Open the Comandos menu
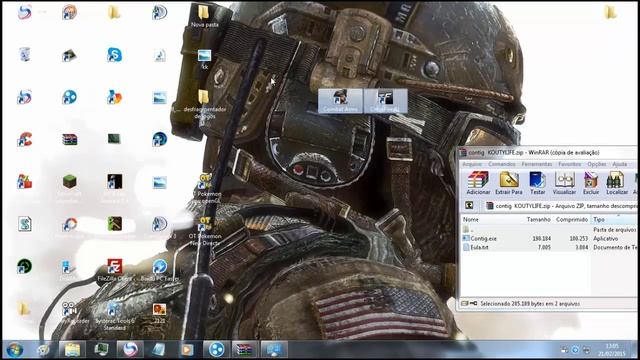The height and width of the screenshot is (360, 640). (x=502, y=164)
